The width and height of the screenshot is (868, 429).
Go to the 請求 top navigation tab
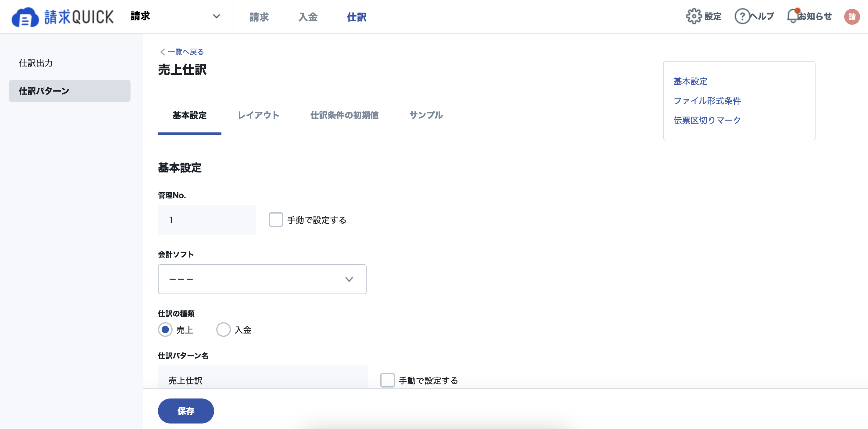tap(259, 17)
